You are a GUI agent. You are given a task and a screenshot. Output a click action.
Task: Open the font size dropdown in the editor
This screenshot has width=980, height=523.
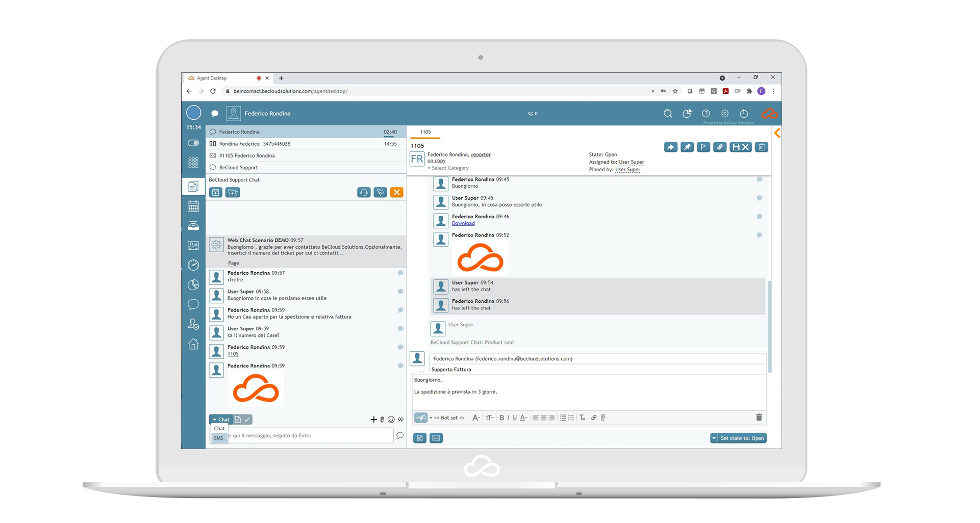[x=489, y=418]
